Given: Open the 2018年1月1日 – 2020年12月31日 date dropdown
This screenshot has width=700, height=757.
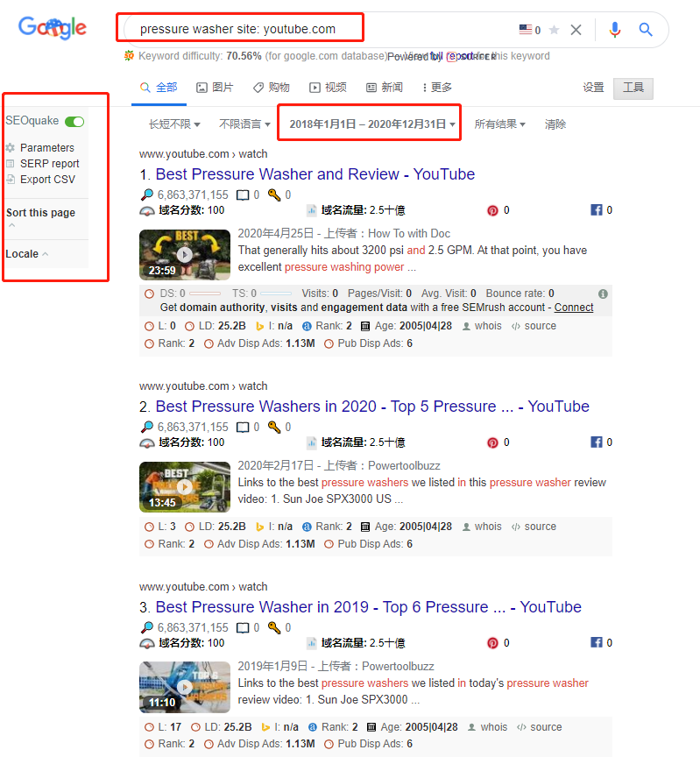Looking at the screenshot, I should [x=372, y=124].
